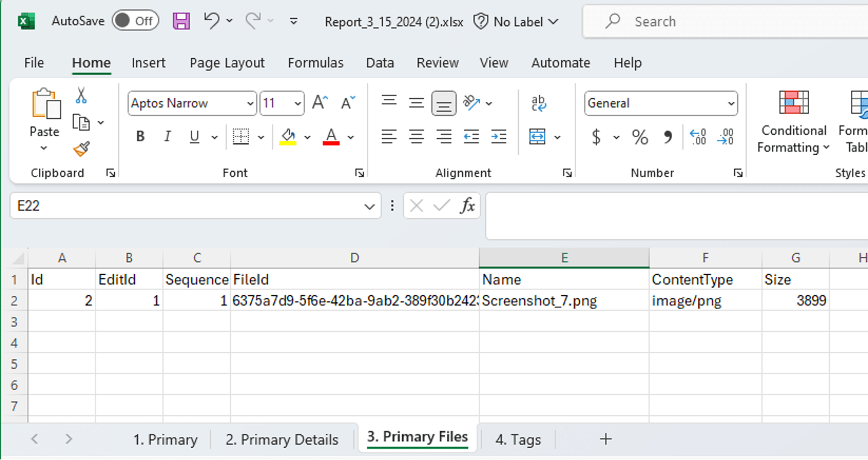Click the Merge & Center icon
868x460 pixels.
pos(537,137)
